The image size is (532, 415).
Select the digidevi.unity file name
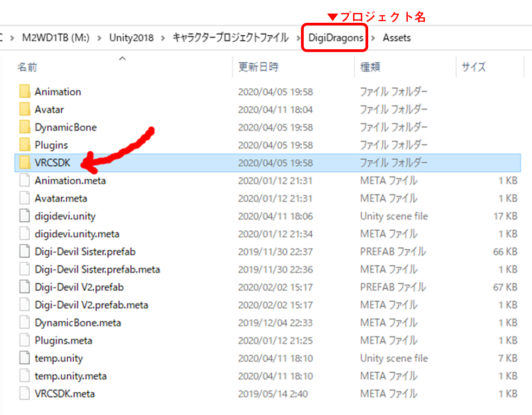point(65,216)
